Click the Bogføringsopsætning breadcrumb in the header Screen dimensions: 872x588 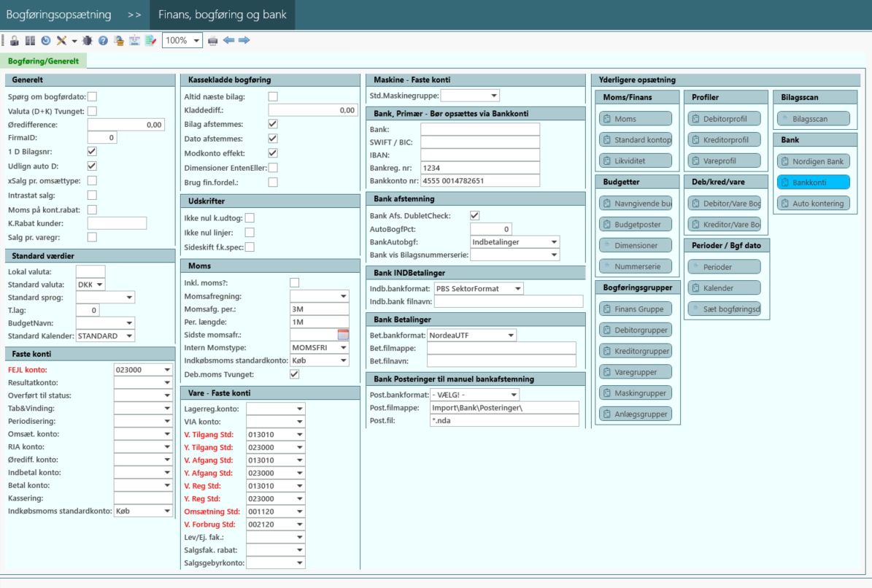(58, 15)
